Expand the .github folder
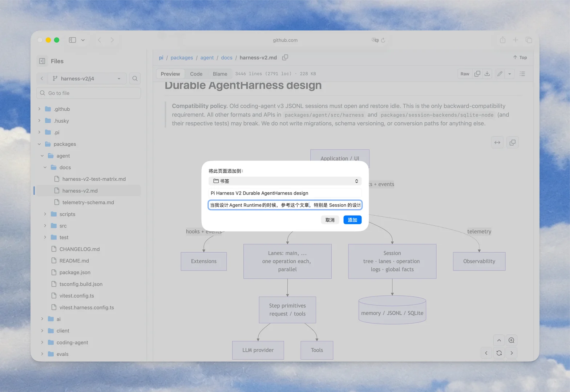Image resolution: width=570 pixels, height=392 pixels. 39,109
